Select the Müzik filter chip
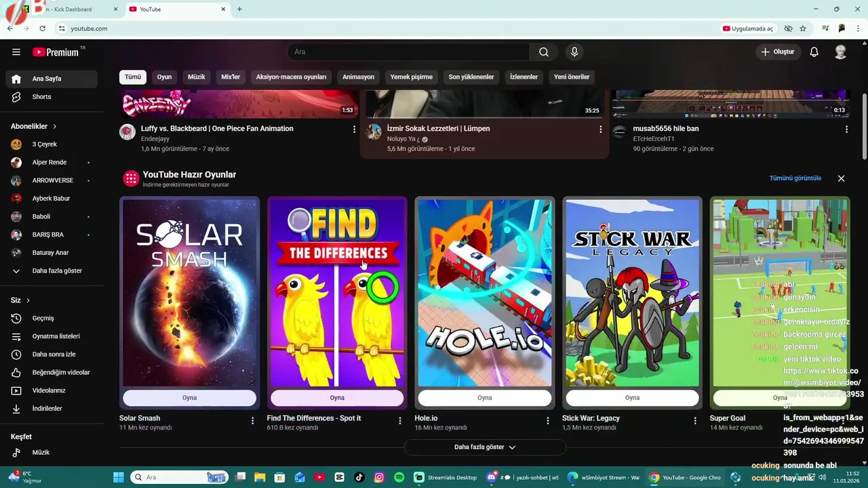868x488 pixels. (197, 77)
